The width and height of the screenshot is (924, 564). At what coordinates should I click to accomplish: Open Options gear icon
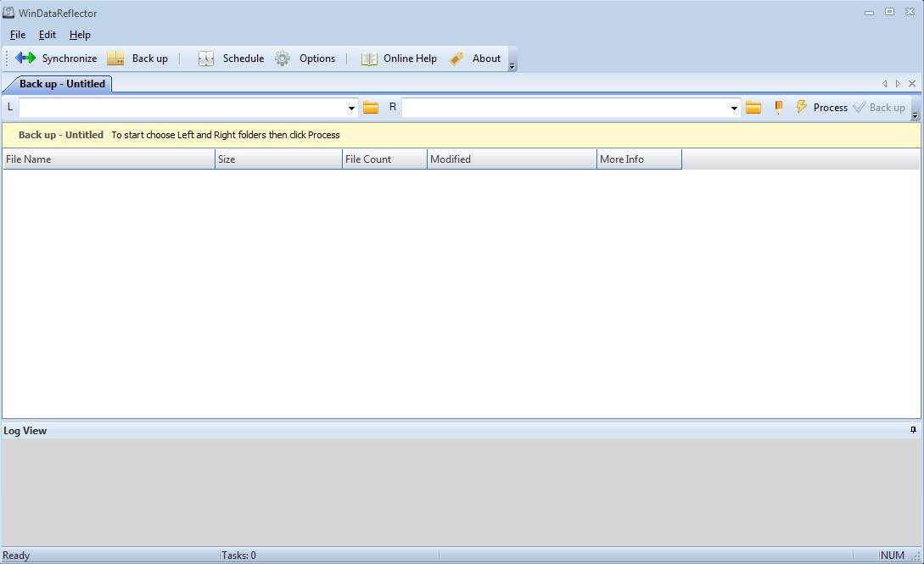coord(283,59)
